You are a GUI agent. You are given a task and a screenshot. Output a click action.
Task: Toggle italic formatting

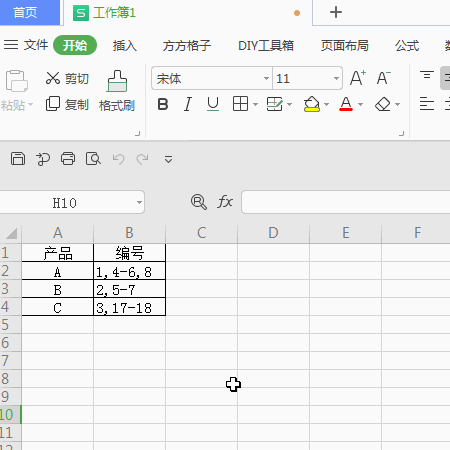pyautogui.click(x=188, y=104)
